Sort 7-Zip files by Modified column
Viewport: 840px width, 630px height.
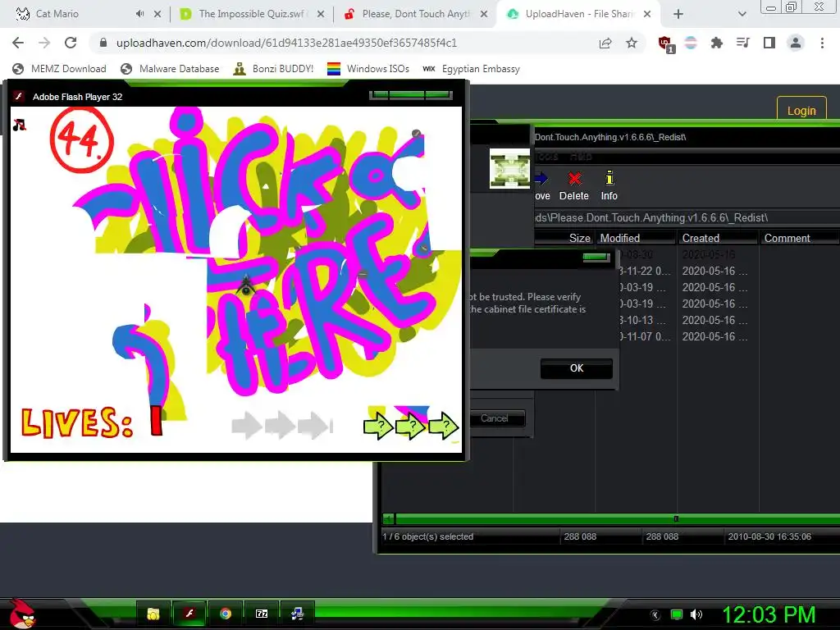[x=636, y=238]
